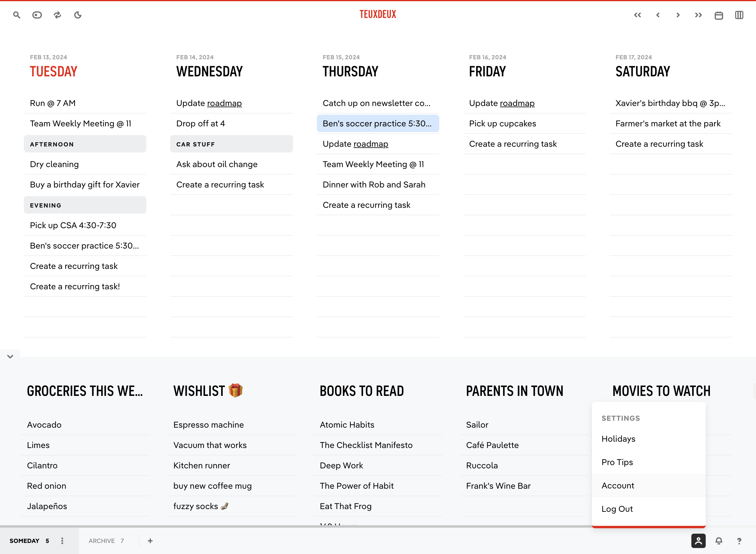This screenshot has height=554, width=756.
Task: Open the calendar date picker icon
Action: 719,15
